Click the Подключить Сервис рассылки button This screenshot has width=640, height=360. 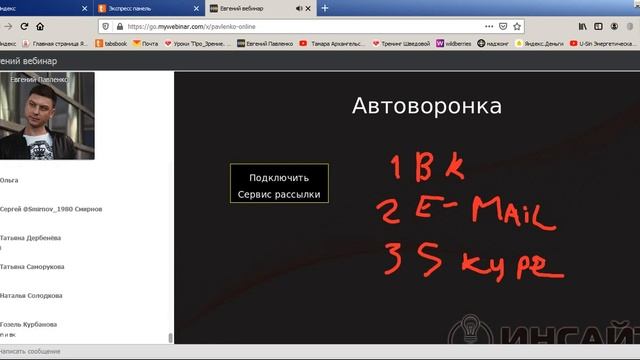pyautogui.click(x=279, y=183)
